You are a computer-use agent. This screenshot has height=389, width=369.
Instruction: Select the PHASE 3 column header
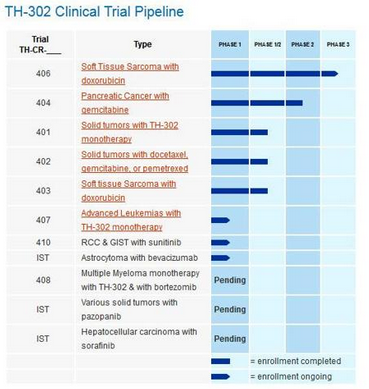(338, 44)
